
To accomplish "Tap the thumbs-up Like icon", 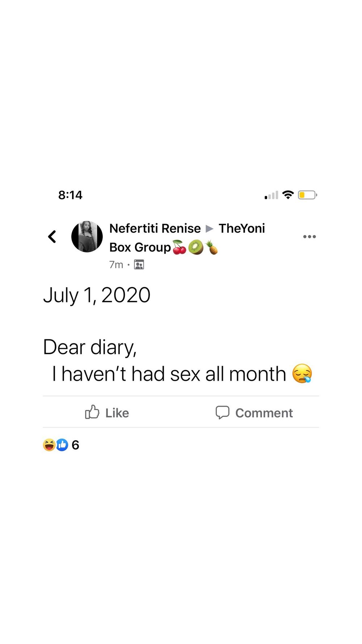I will [x=92, y=412].
